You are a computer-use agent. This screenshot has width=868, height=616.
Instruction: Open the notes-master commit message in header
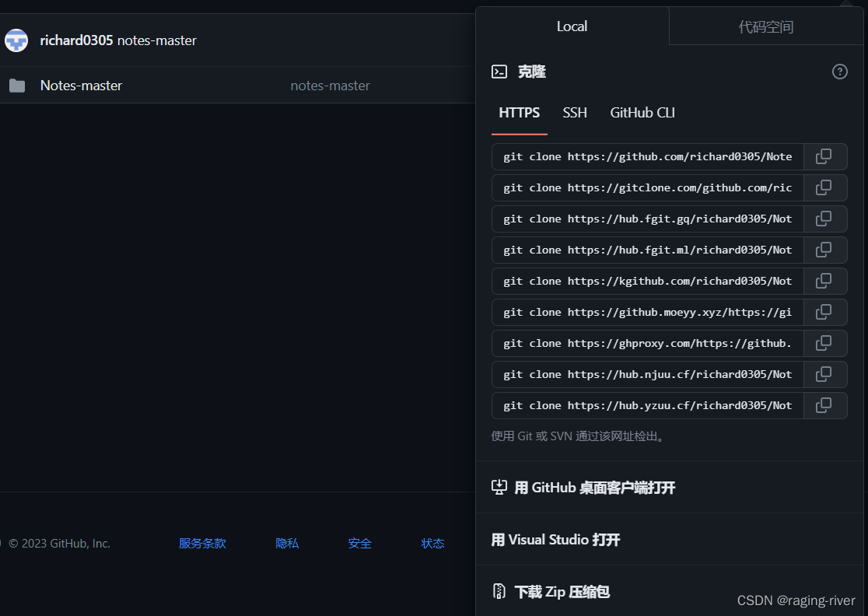tap(156, 40)
